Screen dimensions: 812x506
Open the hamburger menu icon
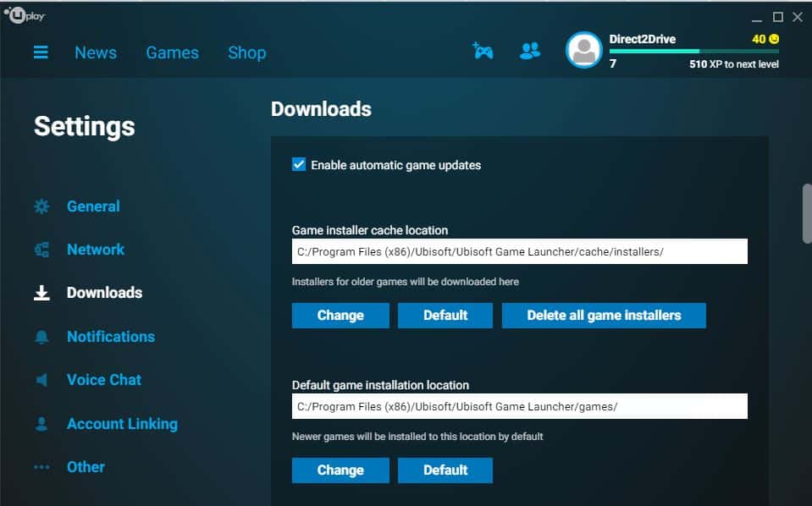pyautogui.click(x=41, y=52)
